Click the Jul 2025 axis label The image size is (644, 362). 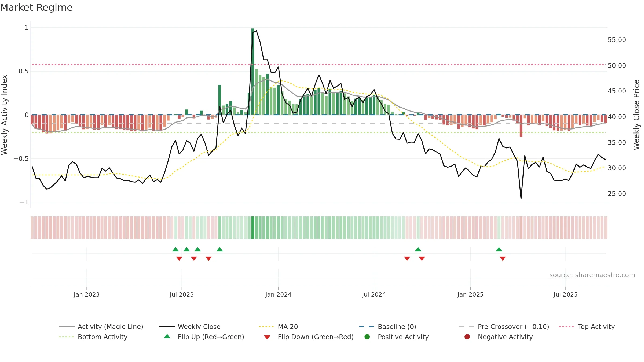pyautogui.click(x=565, y=294)
